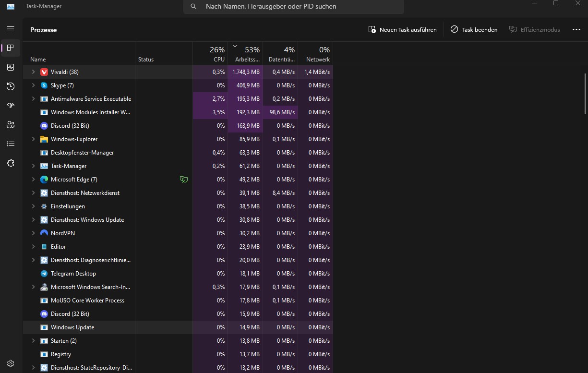588x373 pixels.
Task: Click the Windows-Explorer folder icon
Action: point(44,139)
